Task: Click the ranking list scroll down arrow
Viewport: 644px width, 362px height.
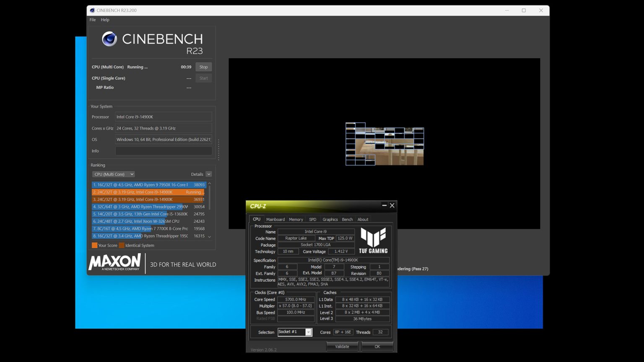Action: tap(210, 237)
